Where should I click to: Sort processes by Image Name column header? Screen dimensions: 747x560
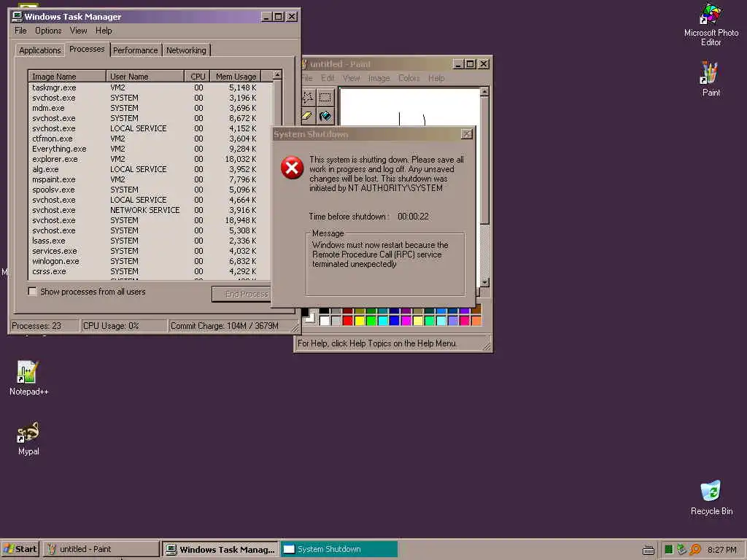(x=67, y=76)
